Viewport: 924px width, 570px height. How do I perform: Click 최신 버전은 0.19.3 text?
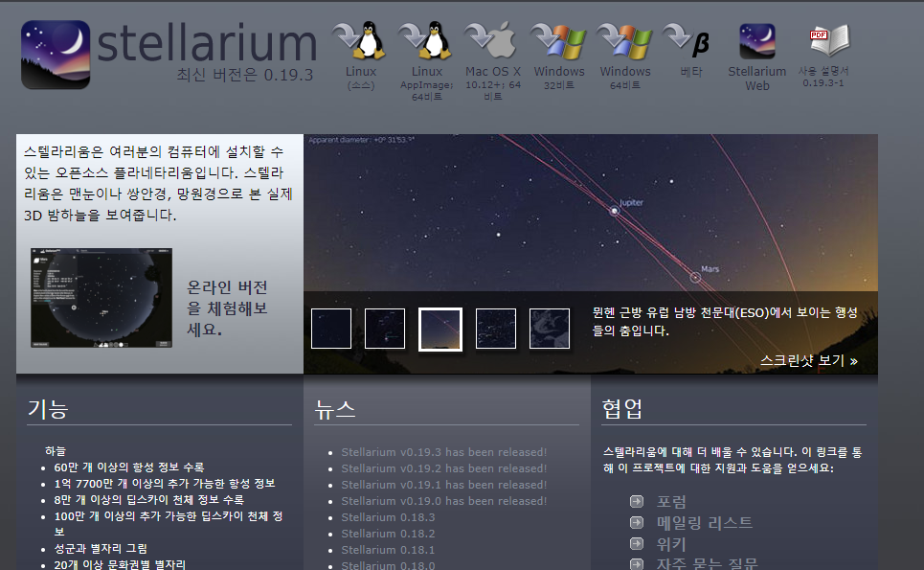(244, 75)
